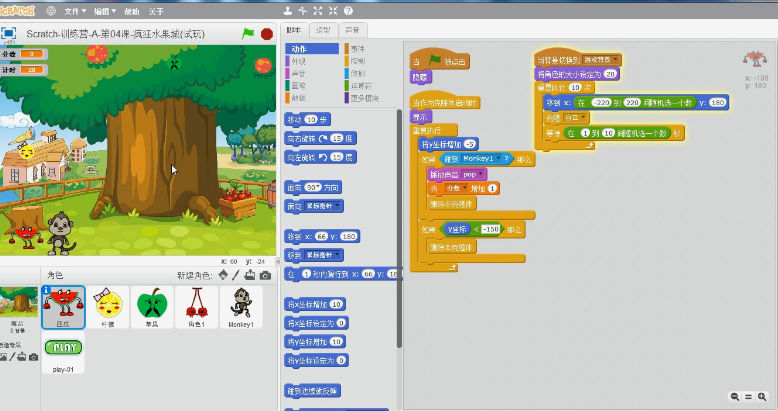The image size is (778, 411).
Task: Switch to the 造型 (Costumes) tab
Action: pos(323,30)
